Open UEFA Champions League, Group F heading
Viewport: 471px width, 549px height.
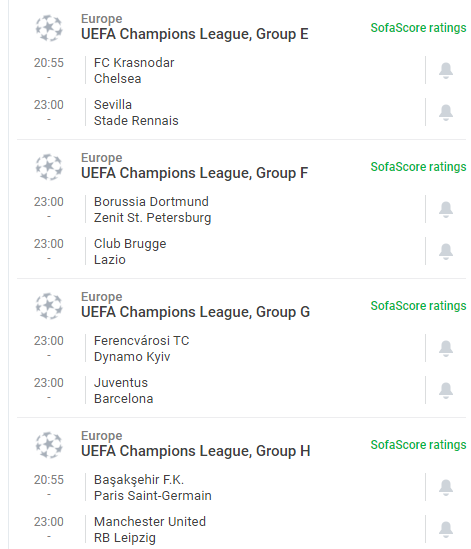click(194, 173)
